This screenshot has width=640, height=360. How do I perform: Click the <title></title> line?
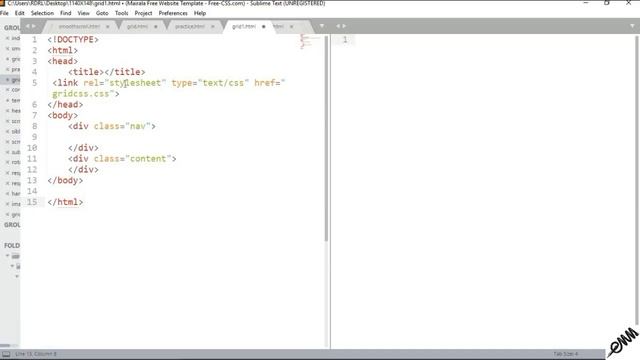[x=107, y=72]
